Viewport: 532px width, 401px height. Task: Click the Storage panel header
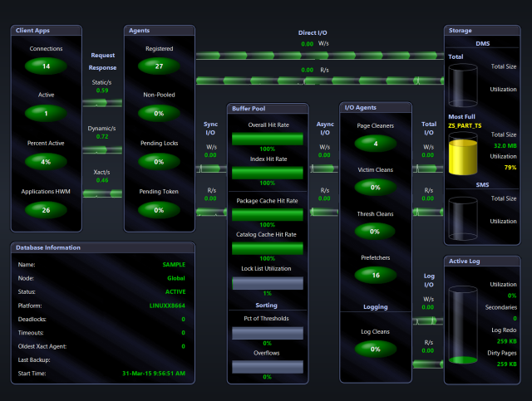482,31
